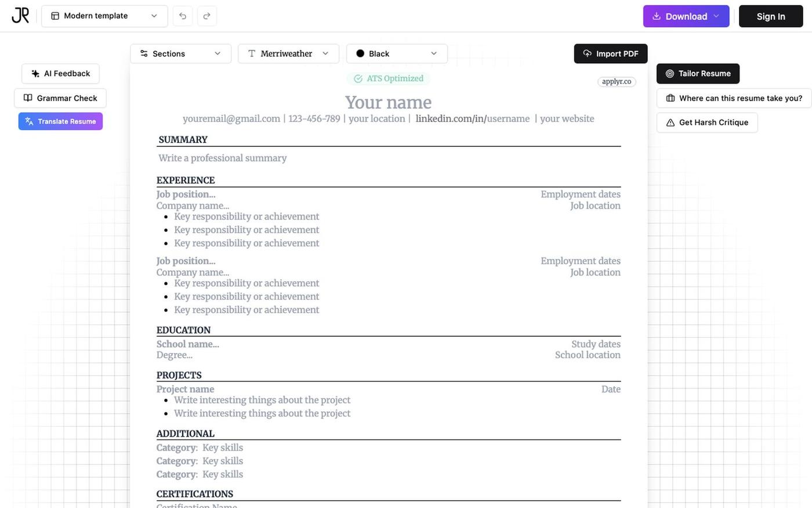812x508 pixels.
Task: Click the your location field
Action: point(377,118)
